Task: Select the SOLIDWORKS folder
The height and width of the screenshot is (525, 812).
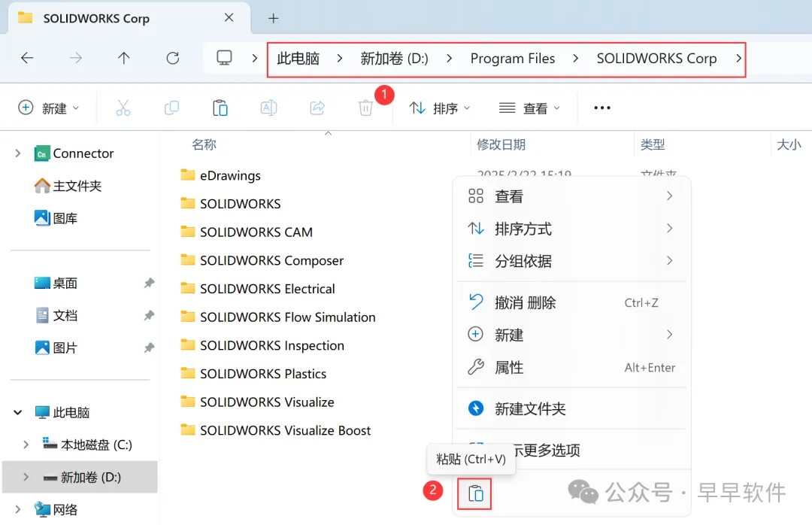Action: coord(231,204)
